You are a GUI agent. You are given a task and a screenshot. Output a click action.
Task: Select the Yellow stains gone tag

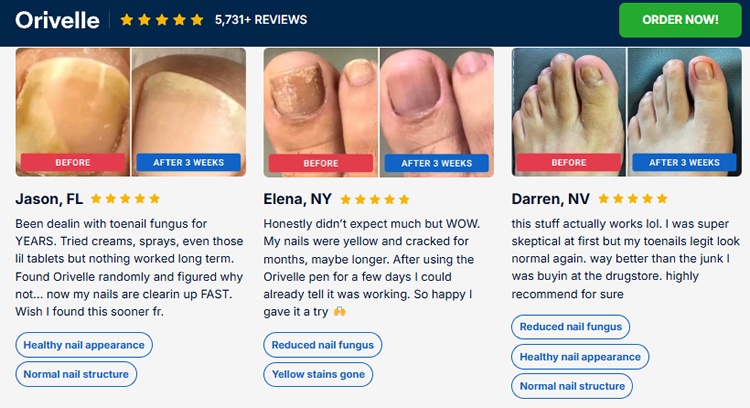[x=318, y=375]
